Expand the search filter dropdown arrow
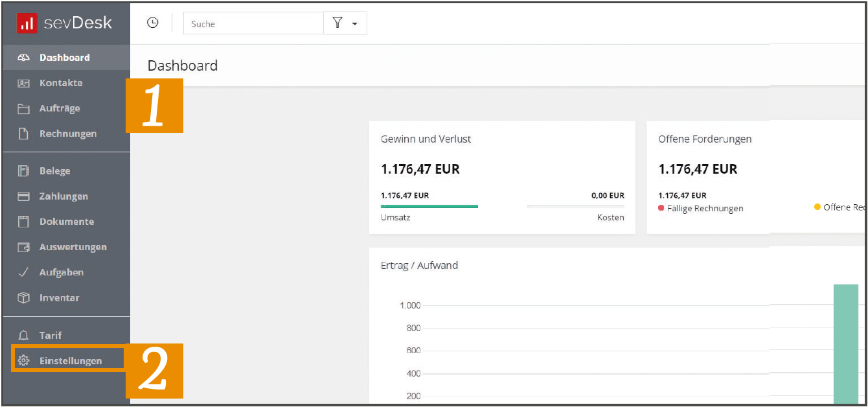The width and height of the screenshot is (868, 407). (x=354, y=23)
